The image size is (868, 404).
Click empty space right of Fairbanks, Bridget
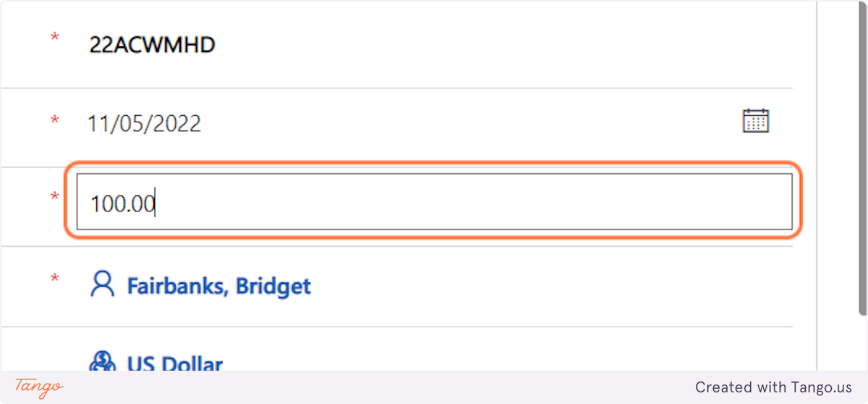tap(542, 286)
